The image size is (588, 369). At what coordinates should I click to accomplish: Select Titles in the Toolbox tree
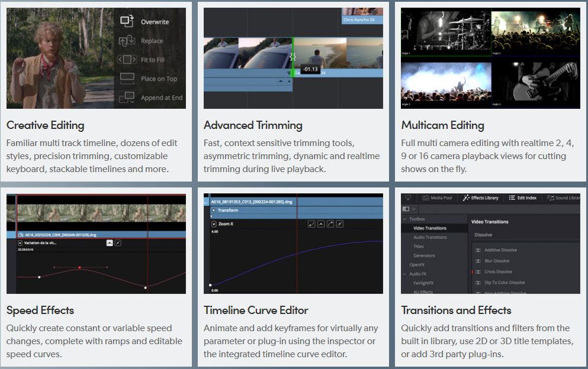coord(419,247)
